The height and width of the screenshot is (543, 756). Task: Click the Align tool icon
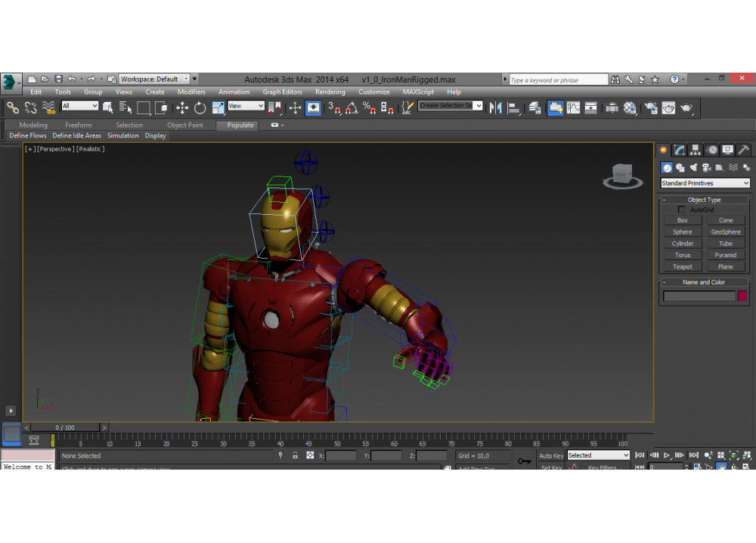(x=513, y=107)
